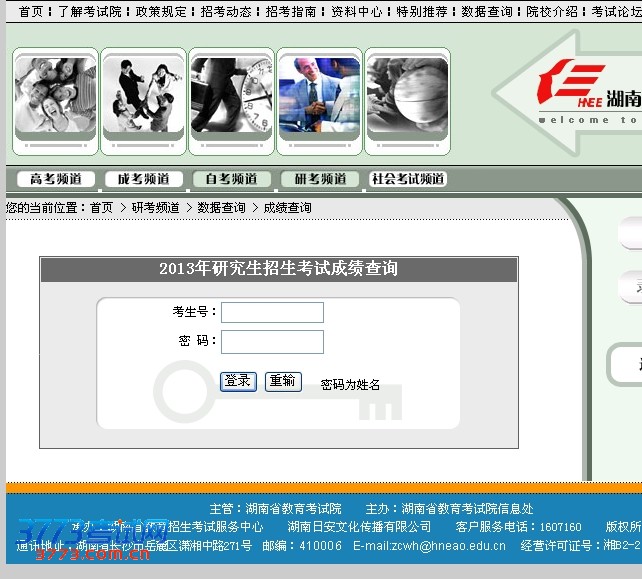Select the 社会考试频道 channel tab

pyautogui.click(x=407, y=179)
